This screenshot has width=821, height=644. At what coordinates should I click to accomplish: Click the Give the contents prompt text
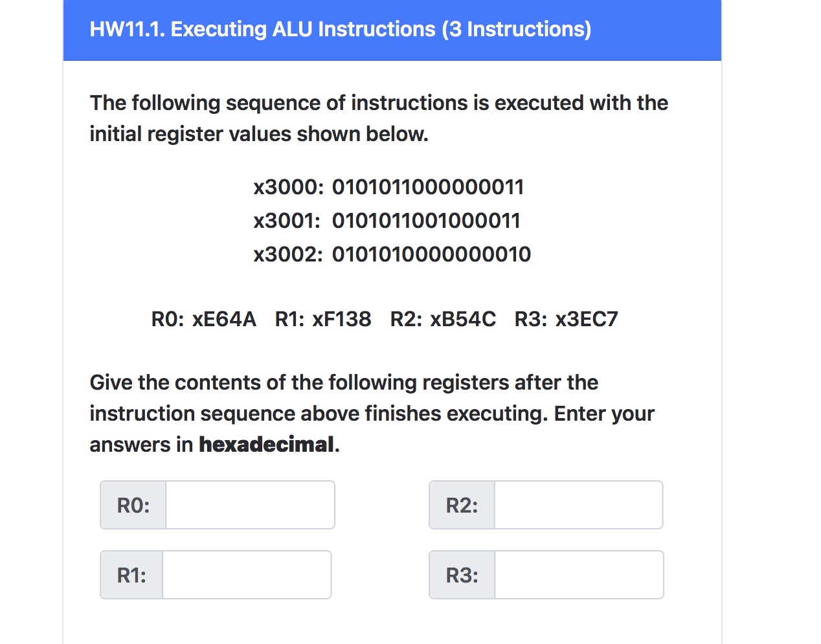click(372, 413)
